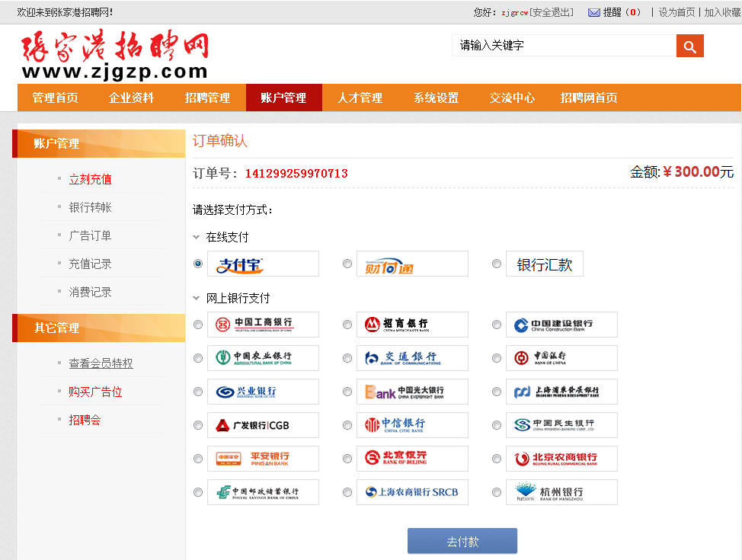Click the China Minsheng Bank logo
742x560 pixels.
click(x=561, y=425)
